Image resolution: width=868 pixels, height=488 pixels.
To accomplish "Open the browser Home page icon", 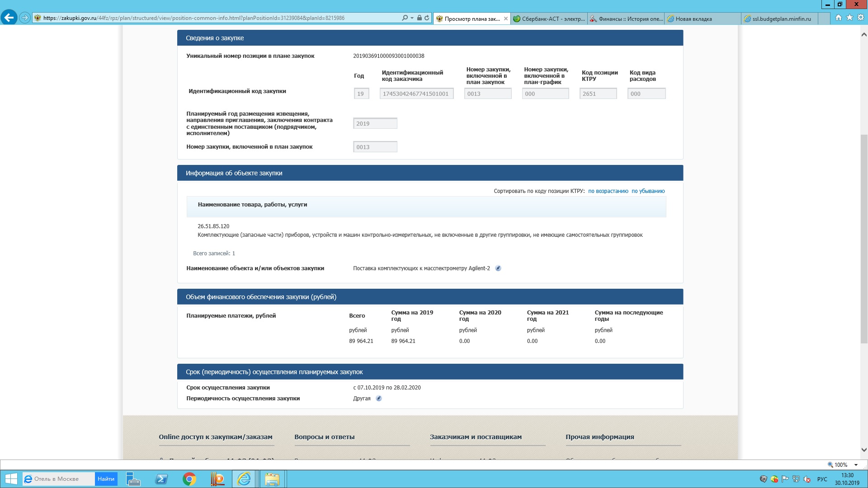I will pyautogui.click(x=839, y=18).
